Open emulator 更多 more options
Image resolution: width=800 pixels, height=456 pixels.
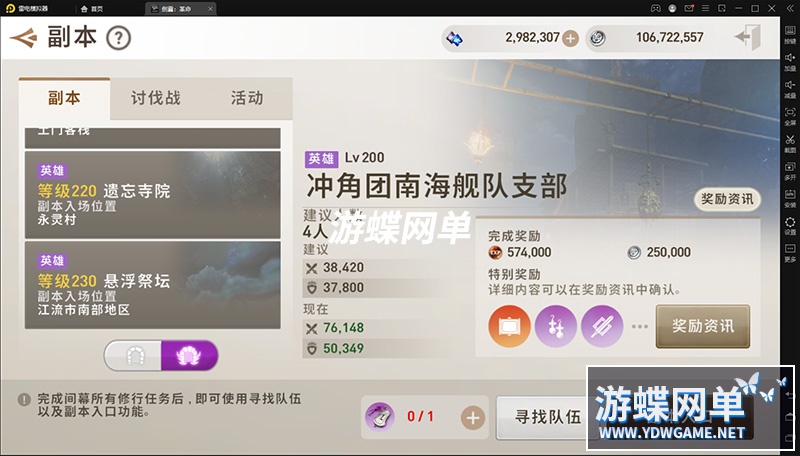(790, 254)
